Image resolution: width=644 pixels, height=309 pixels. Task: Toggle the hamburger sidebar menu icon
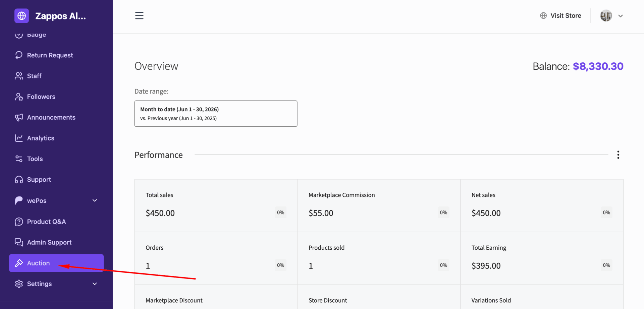[139, 16]
